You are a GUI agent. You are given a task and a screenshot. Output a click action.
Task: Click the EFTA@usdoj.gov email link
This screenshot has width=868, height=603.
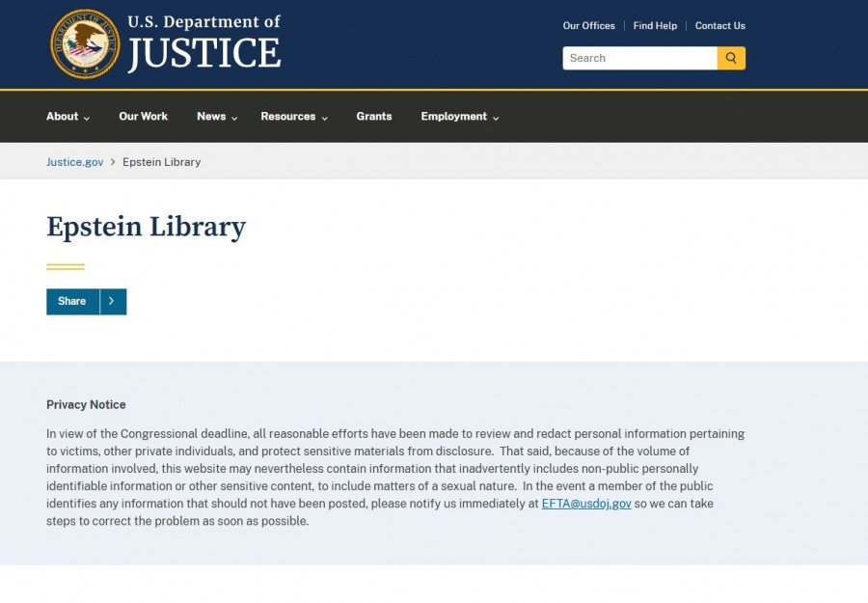(x=585, y=504)
